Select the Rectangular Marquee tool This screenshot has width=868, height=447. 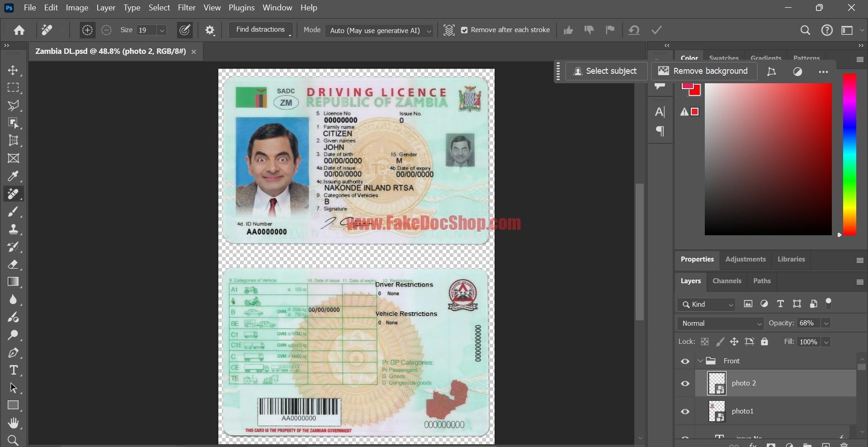[13, 88]
